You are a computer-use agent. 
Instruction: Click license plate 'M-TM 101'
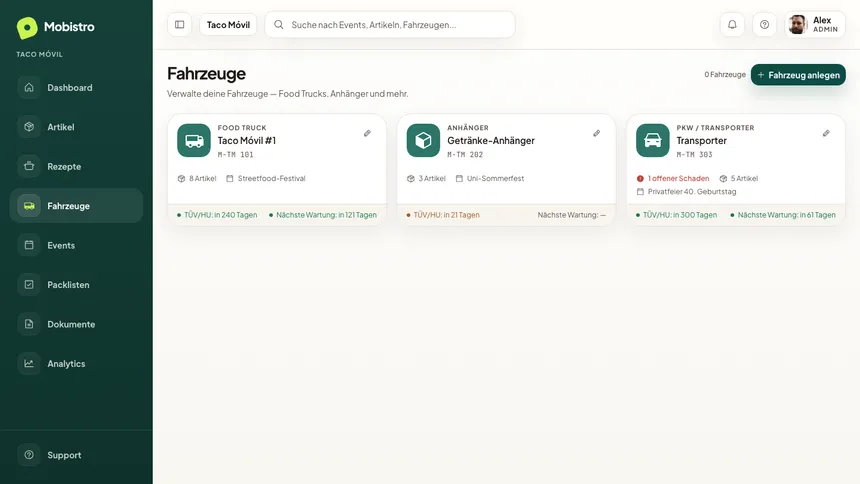[236, 155]
